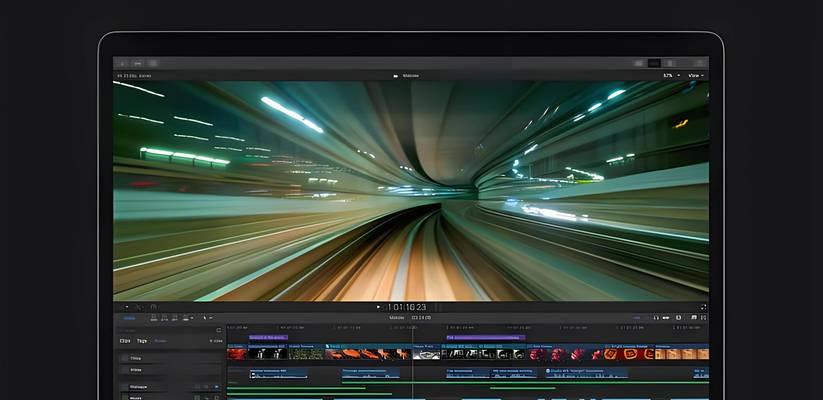Click the Share icon at top-right

700,63
